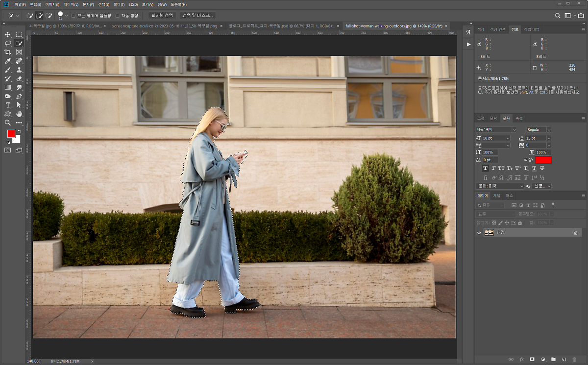
Task: Hide the 배경 layer with eye icon
Action: click(479, 233)
